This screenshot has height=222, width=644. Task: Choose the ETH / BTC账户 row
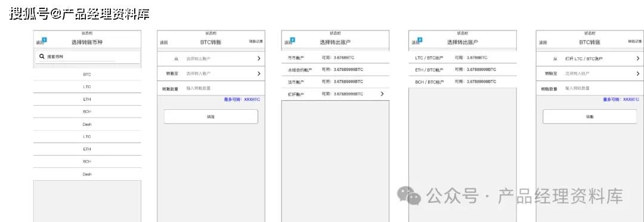tap(463, 69)
